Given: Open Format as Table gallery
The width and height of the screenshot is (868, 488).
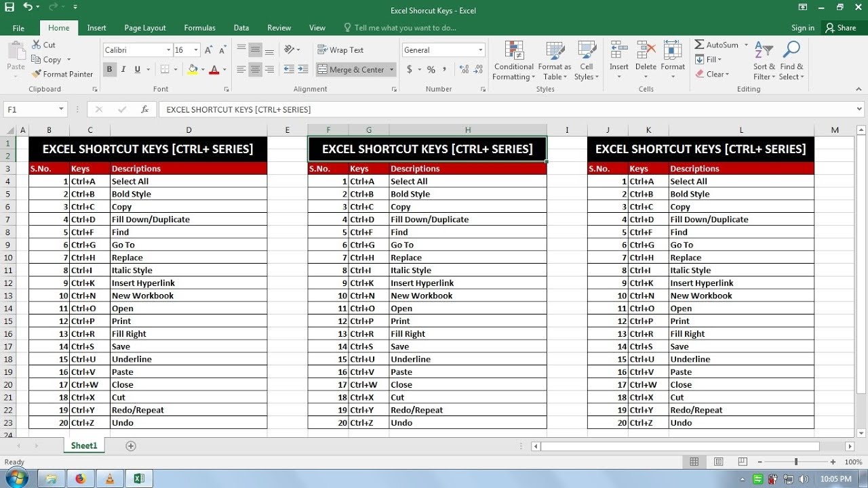Looking at the screenshot, I should [555, 61].
